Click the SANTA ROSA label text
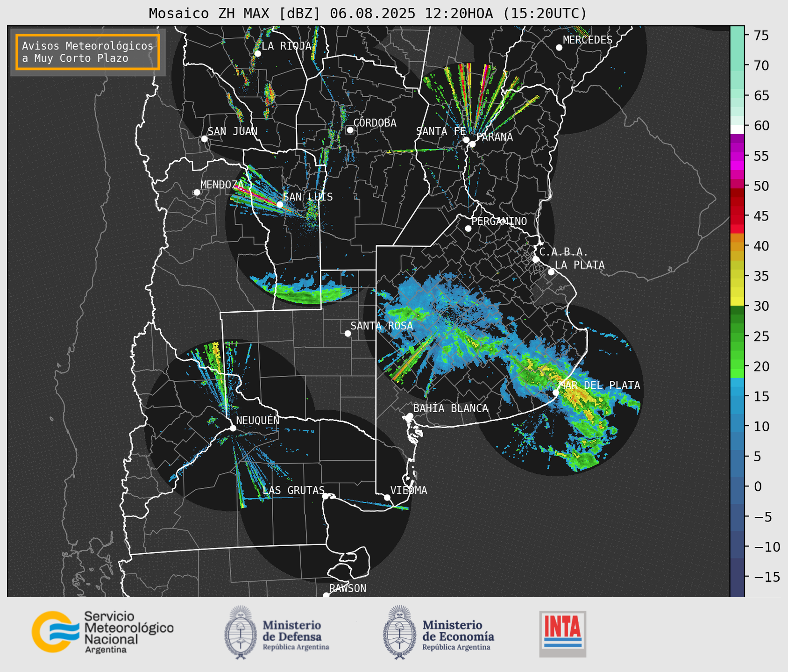 [x=382, y=326]
